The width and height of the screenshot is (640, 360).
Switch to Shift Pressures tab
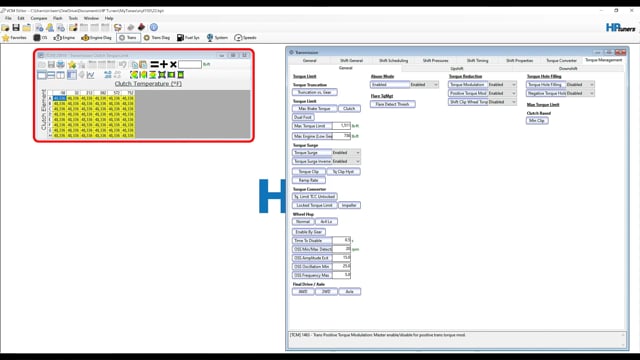436,60
